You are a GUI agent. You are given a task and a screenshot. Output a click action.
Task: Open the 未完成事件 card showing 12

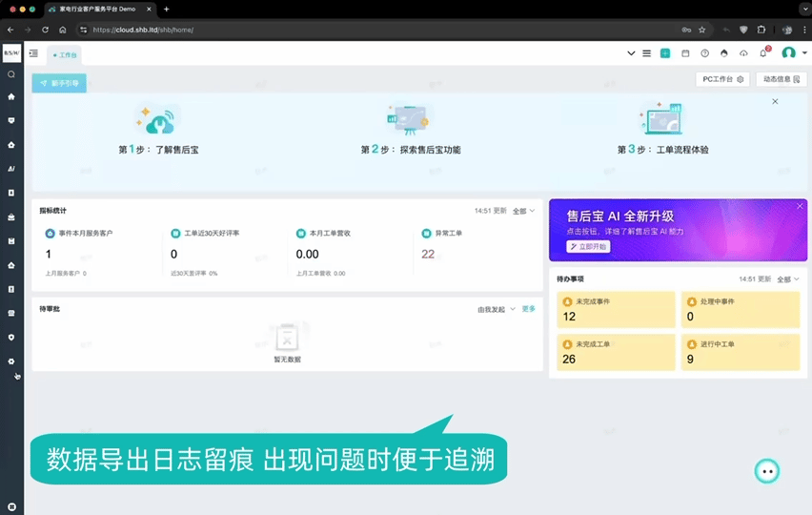click(616, 310)
